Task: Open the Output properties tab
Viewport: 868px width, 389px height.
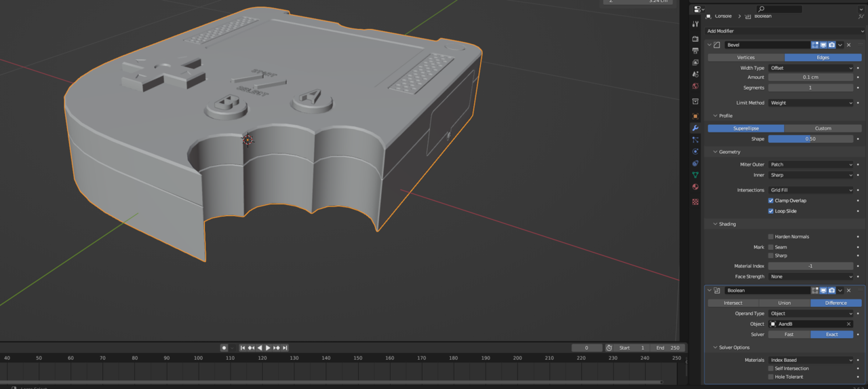Action: [695, 50]
